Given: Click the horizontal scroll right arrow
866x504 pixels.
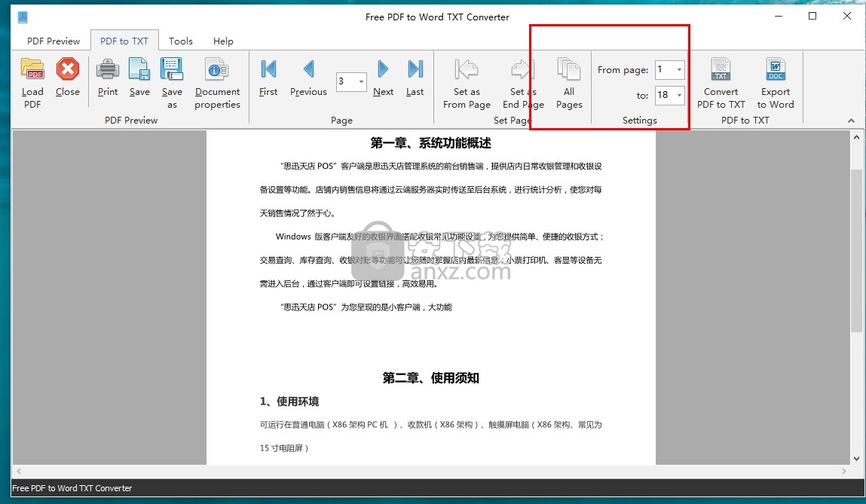Looking at the screenshot, I should click(843, 471).
